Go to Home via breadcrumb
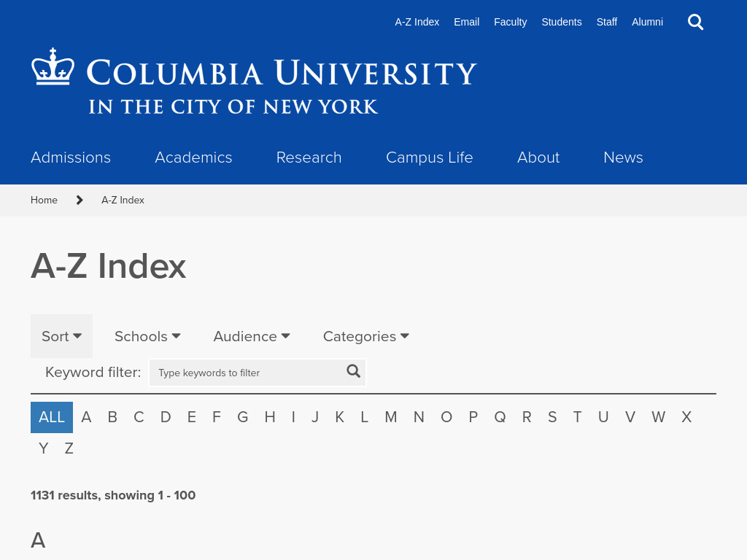The width and height of the screenshot is (747, 560). click(44, 200)
